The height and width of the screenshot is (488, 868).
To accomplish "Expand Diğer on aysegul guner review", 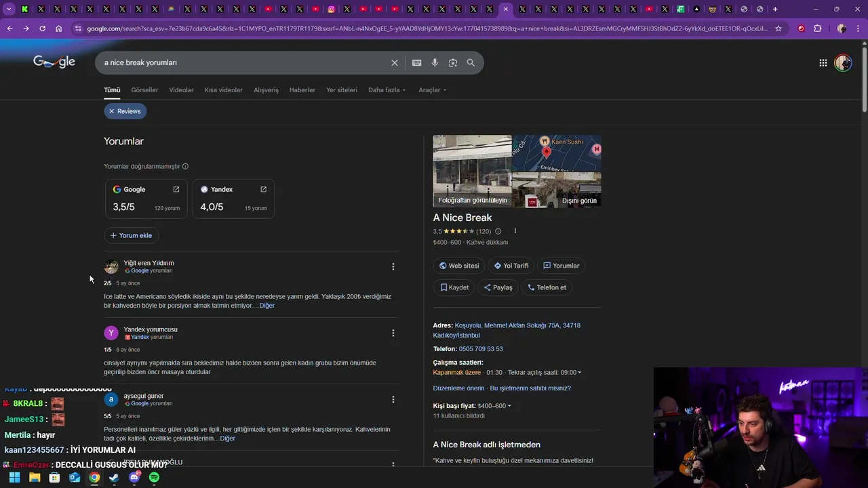I will [228, 439].
